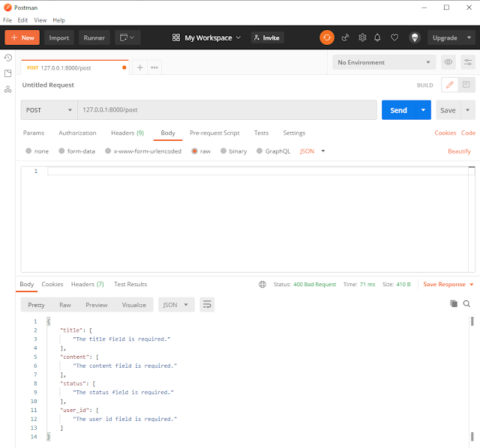Click line 1 in body editor

258,172
